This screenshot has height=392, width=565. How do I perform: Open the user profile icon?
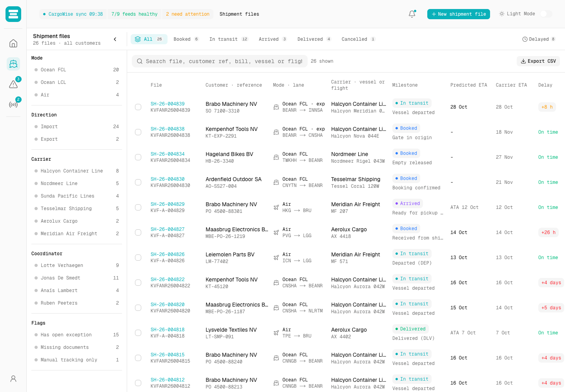tap(13, 379)
